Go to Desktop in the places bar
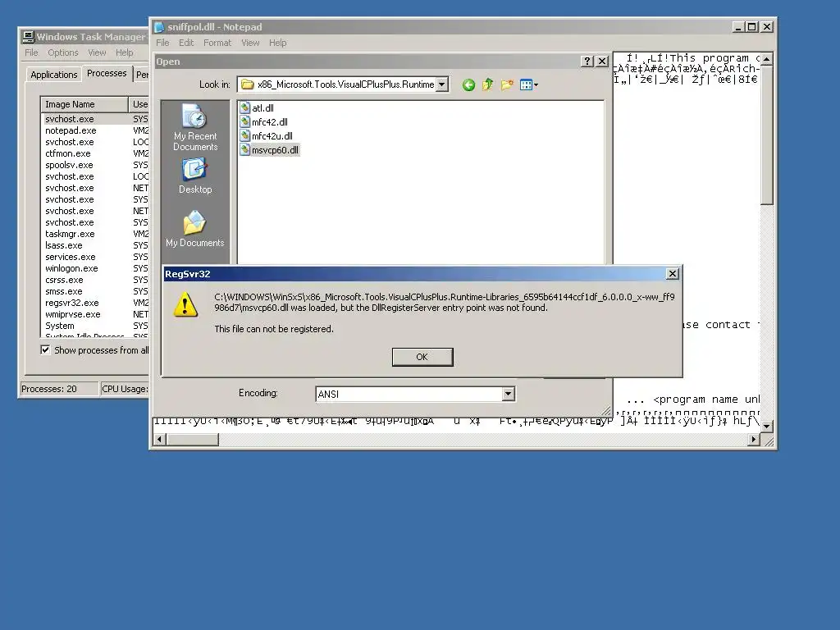Screen dimensions: 840x630 coord(195,176)
